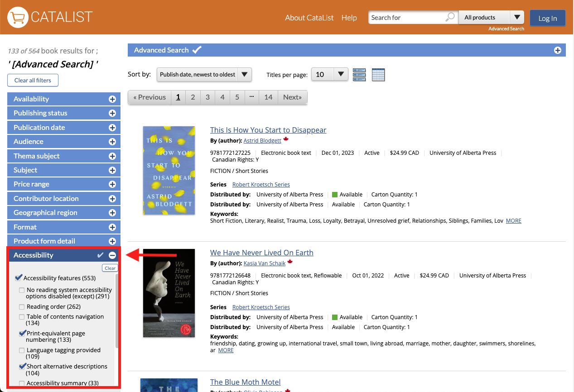
Task: Uncheck Short alternative descriptions checkbox
Action: (x=22, y=366)
